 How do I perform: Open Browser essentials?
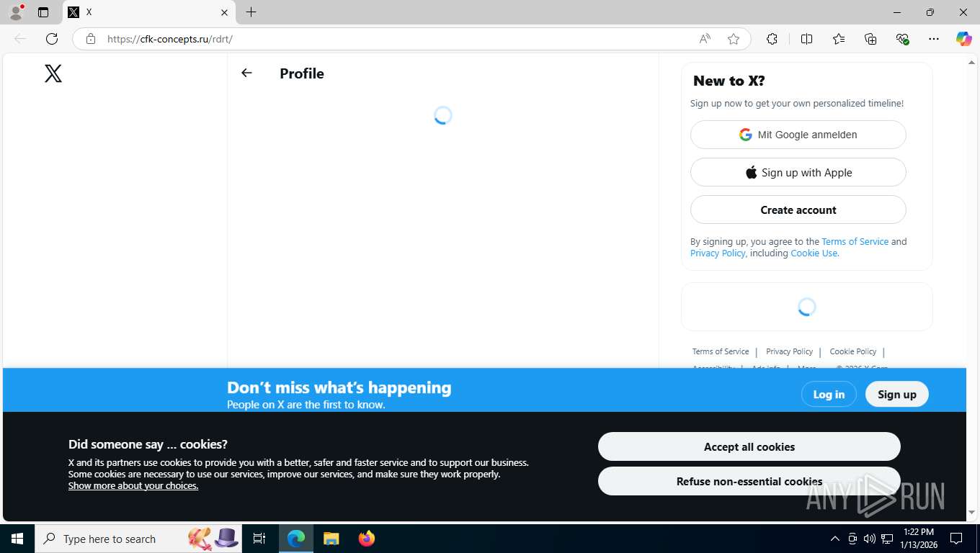point(902,39)
